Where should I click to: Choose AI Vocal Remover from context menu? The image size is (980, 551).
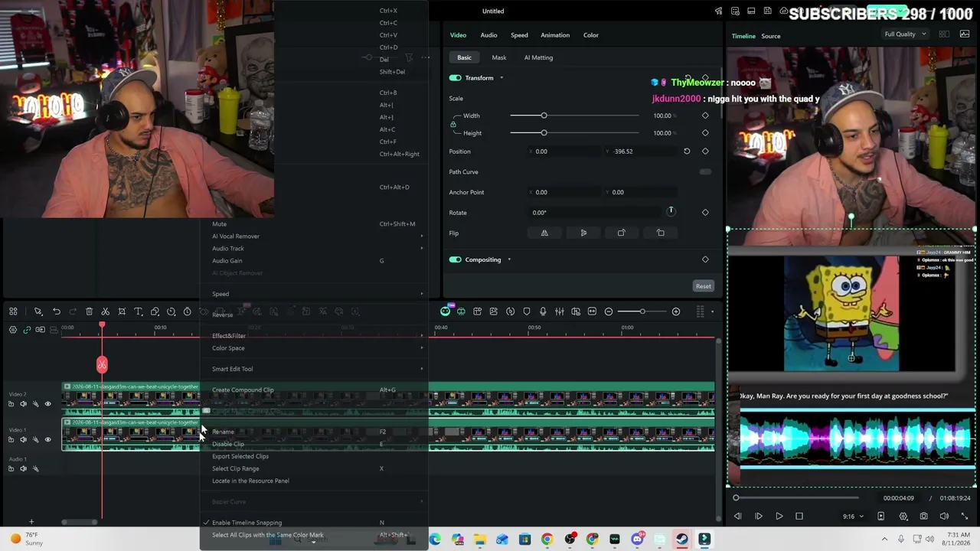314,236
